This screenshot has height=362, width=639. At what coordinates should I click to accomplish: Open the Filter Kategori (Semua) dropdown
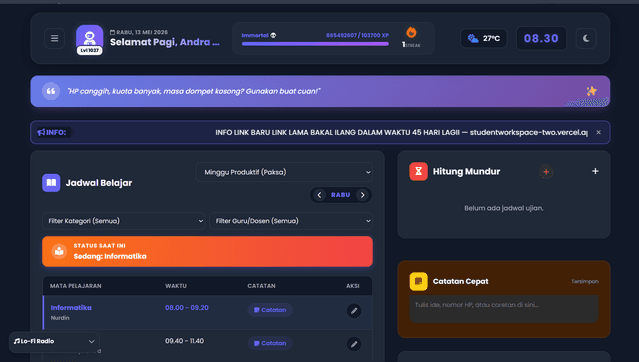point(123,221)
